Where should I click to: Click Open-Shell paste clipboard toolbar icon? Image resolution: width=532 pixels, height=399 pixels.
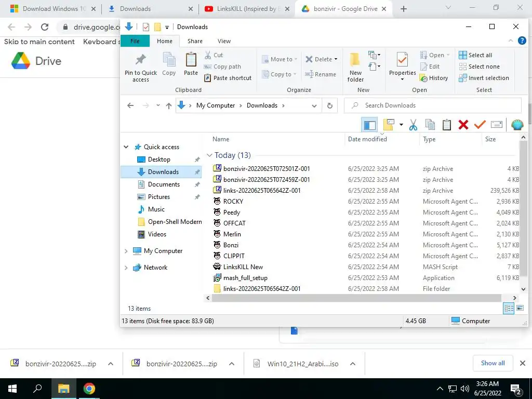(x=446, y=125)
